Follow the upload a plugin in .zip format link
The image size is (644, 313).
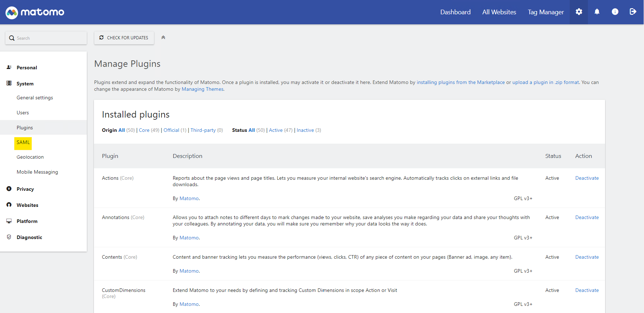(545, 82)
